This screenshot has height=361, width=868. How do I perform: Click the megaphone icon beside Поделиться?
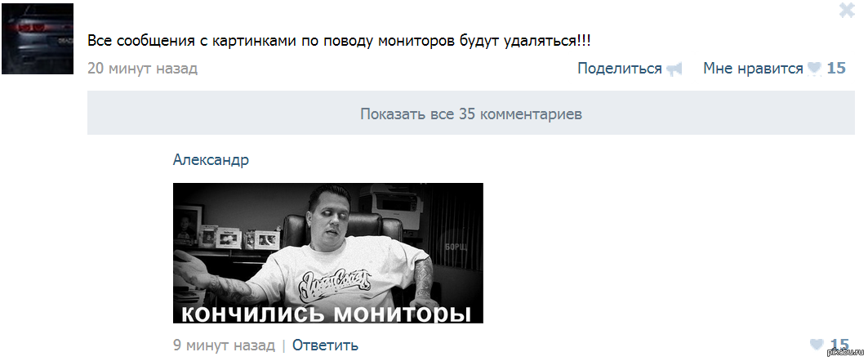click(674, 69)
